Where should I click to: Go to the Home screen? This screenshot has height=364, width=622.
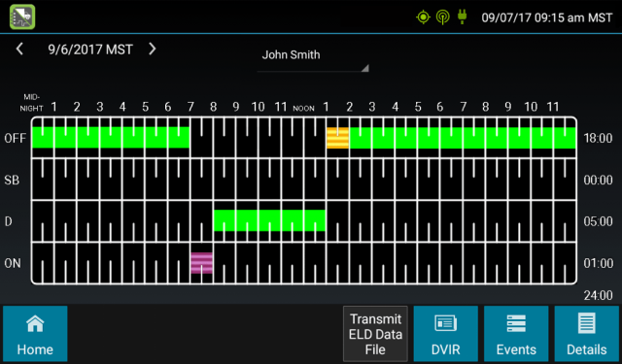[x=35, y=334]
